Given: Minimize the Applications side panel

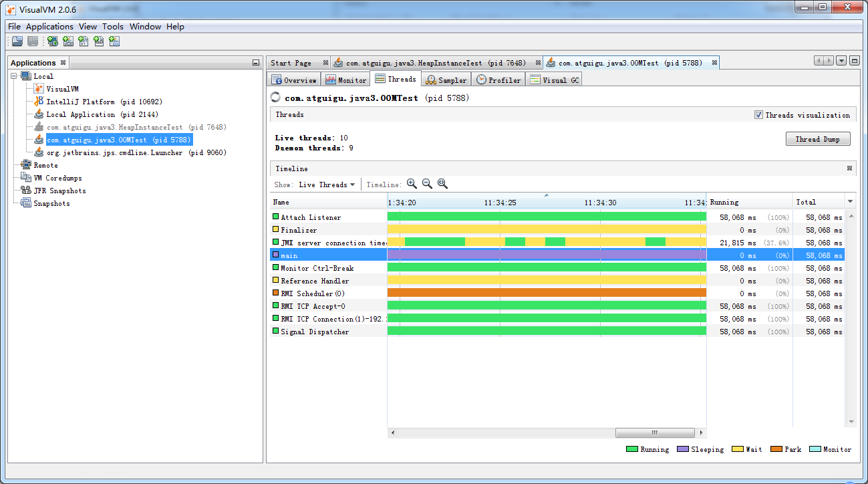Looking at the screenshot, I should point(256,63).
